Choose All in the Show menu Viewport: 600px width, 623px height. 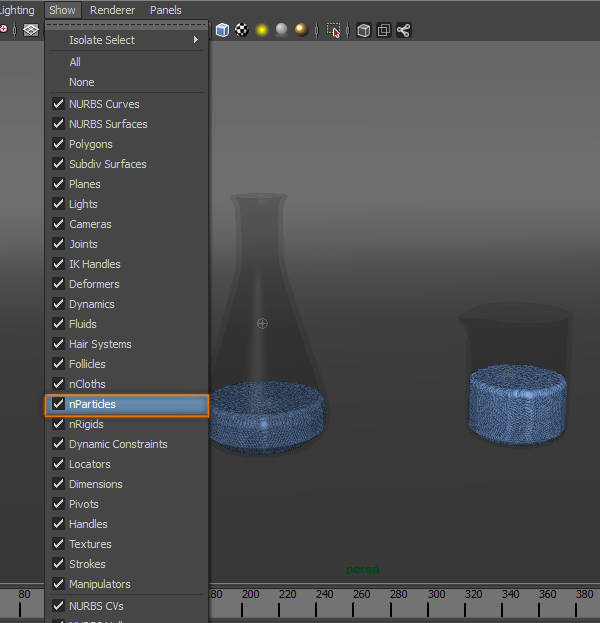75,62
